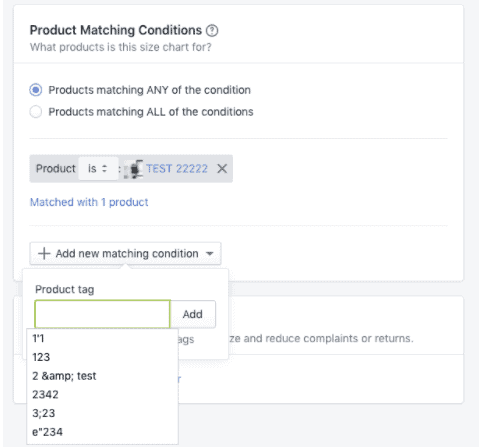
Task: Open the TEST 22222 product link
Action: (x=177, y=169)
